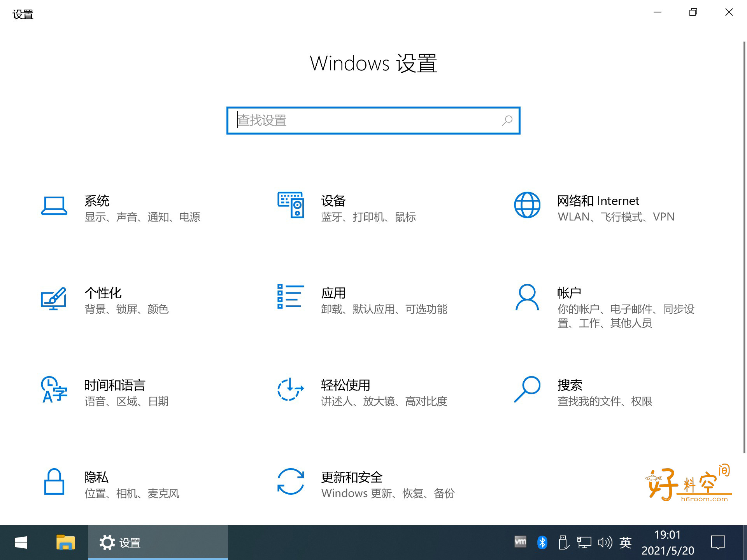Select the 设备 category title
747x560 pixels.
pyautogui.click(x=333, y=201)
